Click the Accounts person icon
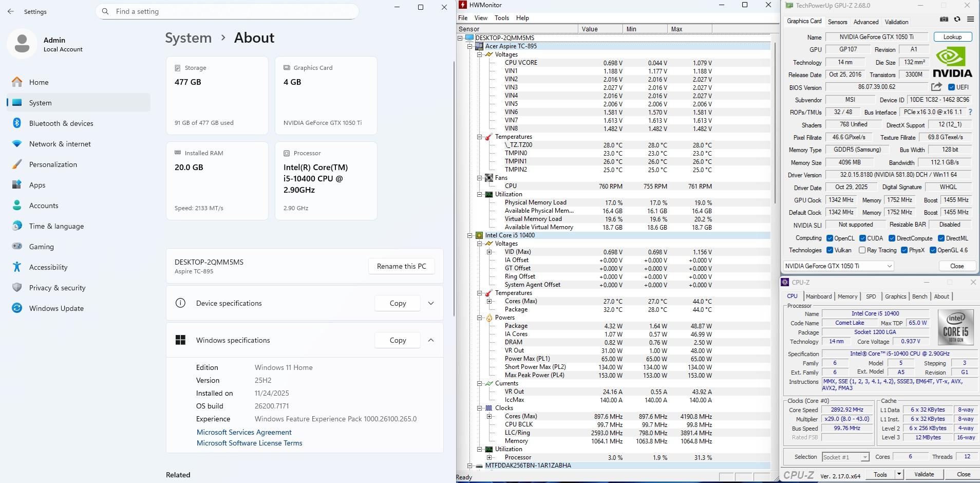The height and width of the screenshot is (483, 980). 17,206
